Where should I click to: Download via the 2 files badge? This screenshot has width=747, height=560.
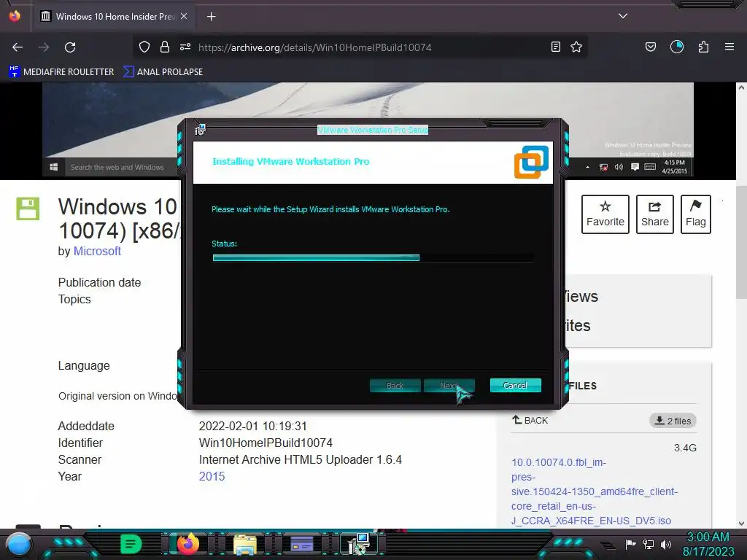[673, 421]
